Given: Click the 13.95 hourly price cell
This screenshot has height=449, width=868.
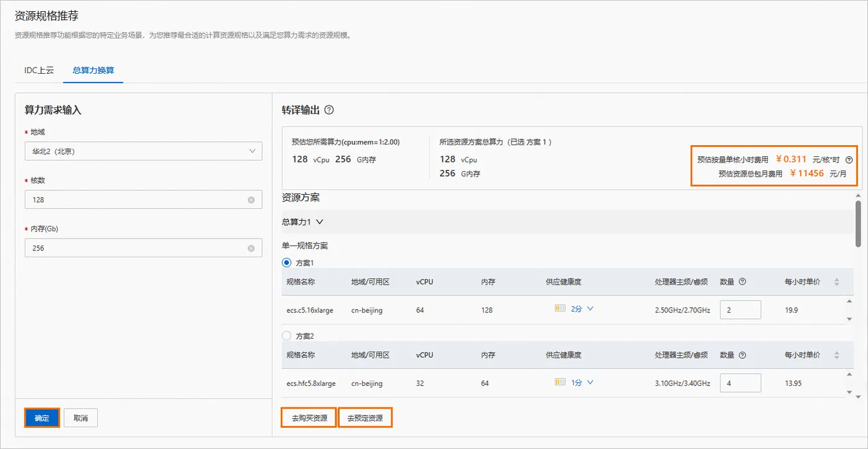Looking at the screenshot, I should [x=793, y=383].
